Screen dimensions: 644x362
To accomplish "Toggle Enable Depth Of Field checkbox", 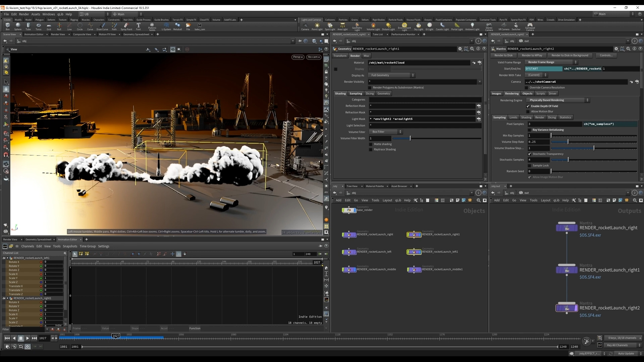I will point(528,106).
